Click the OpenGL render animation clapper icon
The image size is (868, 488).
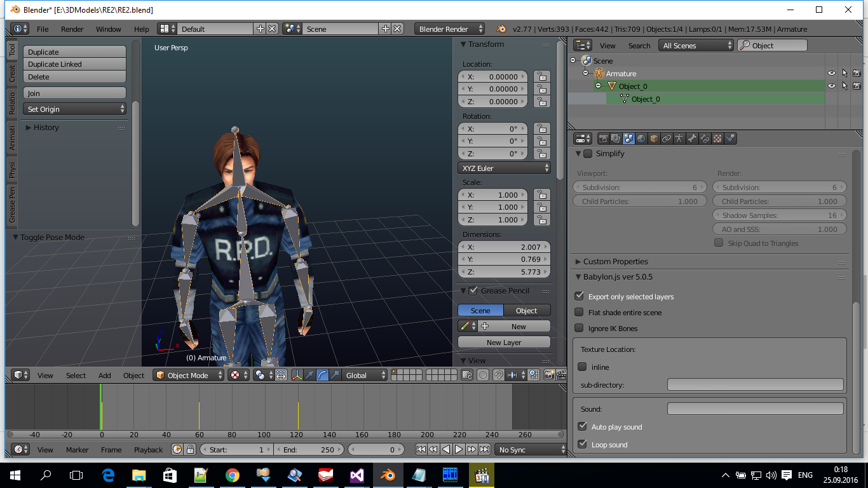coord(561,376)
